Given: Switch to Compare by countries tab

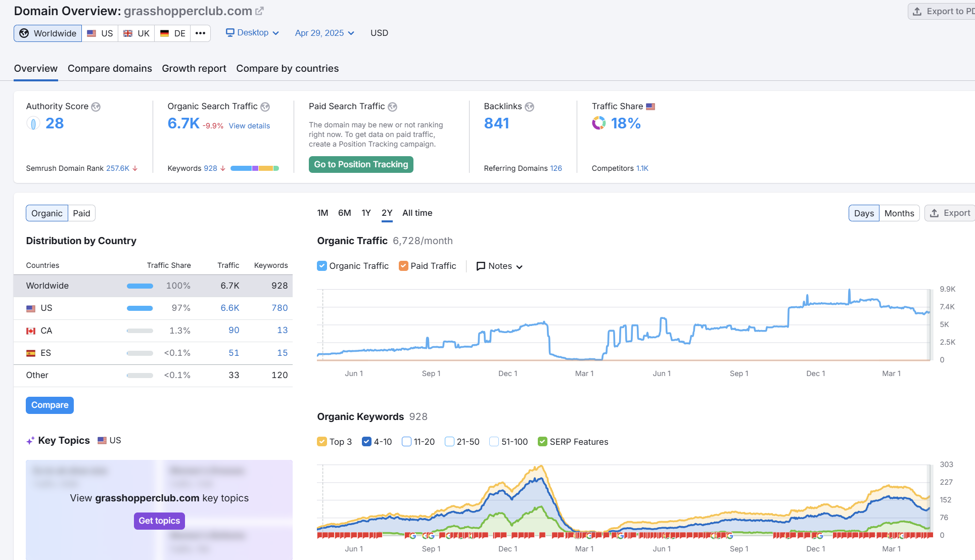Looking at the screenshot, I should point(288,68).
